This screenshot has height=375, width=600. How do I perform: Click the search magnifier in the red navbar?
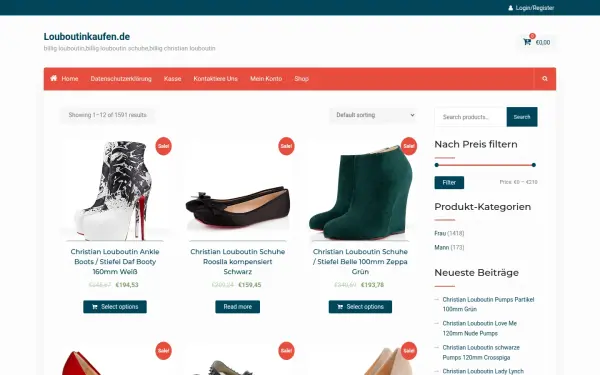point(545,79)
